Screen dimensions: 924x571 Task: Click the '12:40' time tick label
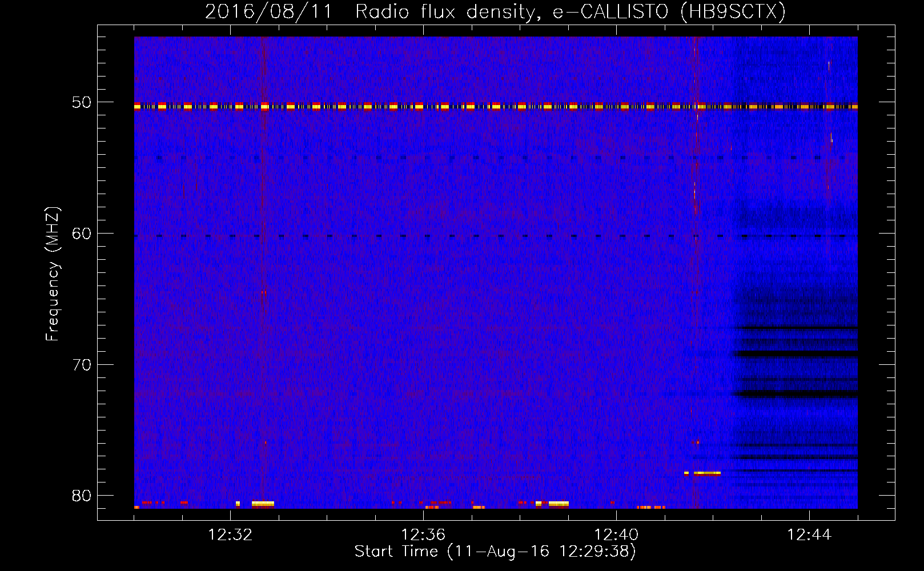(x=616, y=534)
